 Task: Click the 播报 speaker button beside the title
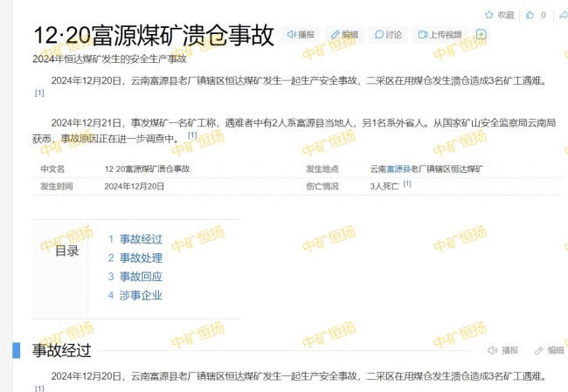click(300, 35)
